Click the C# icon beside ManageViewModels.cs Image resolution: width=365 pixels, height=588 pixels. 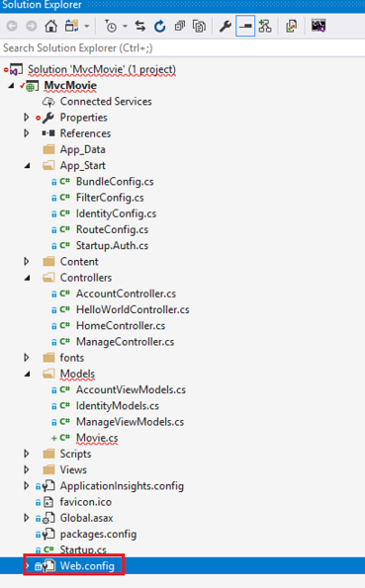tap(65, 422)
